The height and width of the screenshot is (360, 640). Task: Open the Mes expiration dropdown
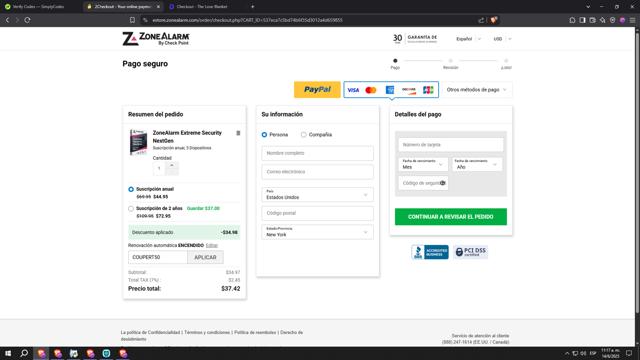423,164
